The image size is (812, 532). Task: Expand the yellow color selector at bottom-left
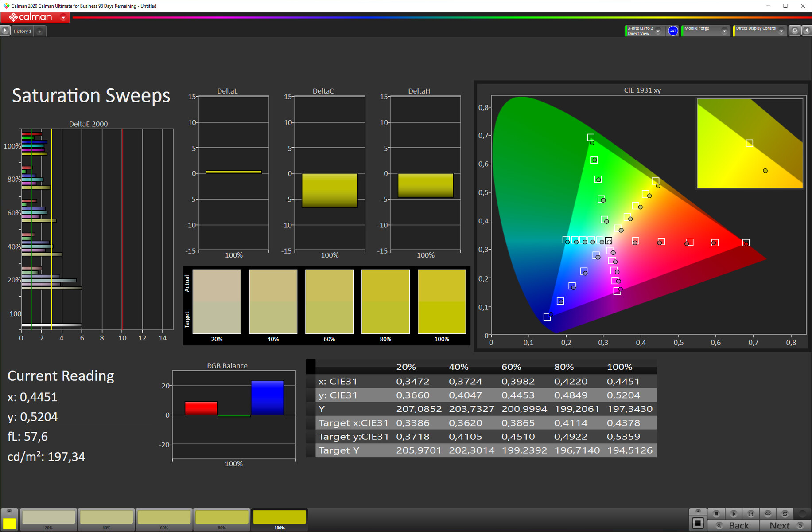click(x=9, y=512)
